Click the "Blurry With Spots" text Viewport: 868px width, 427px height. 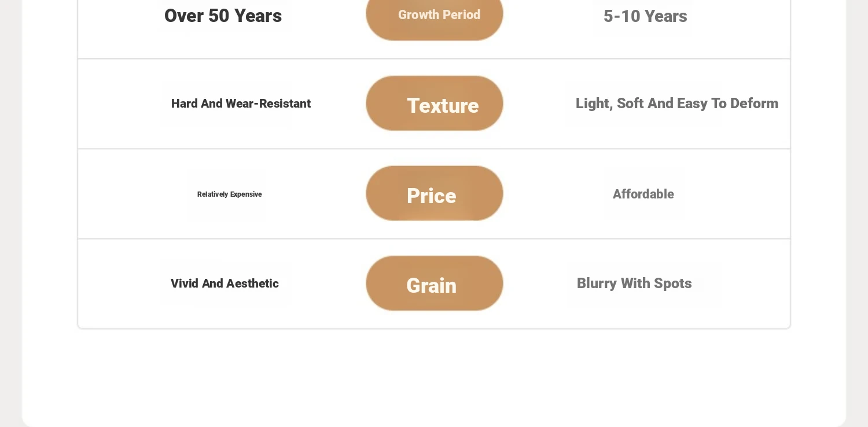point(634,284)
